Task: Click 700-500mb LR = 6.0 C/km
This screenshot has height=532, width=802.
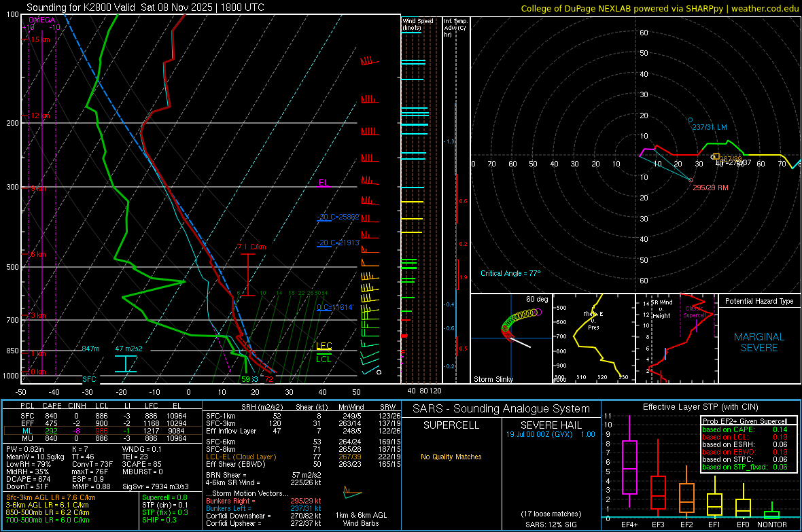Action: pyautogui.click(x=48, y=520)
